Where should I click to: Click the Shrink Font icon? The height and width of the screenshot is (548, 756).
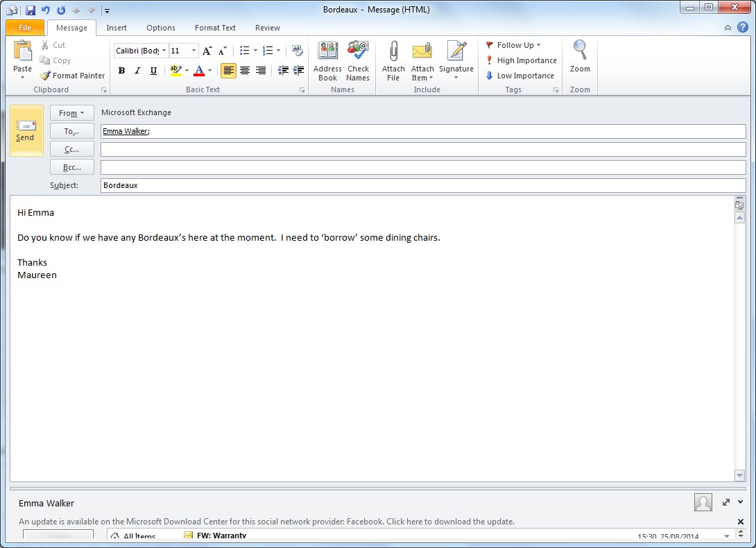pos(222,51)
